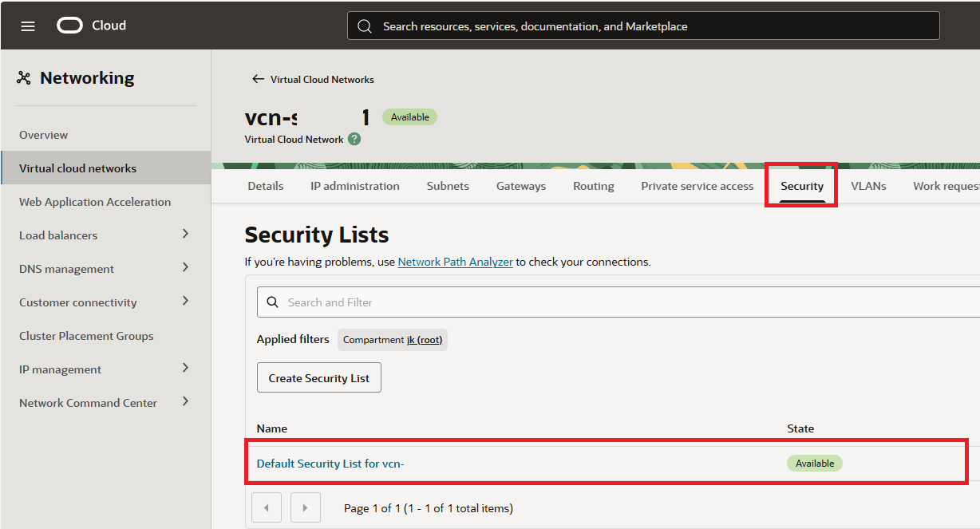This screenshot has width=980, height=529.
Task: Click the Create Security List button
Action: point(318,378)
